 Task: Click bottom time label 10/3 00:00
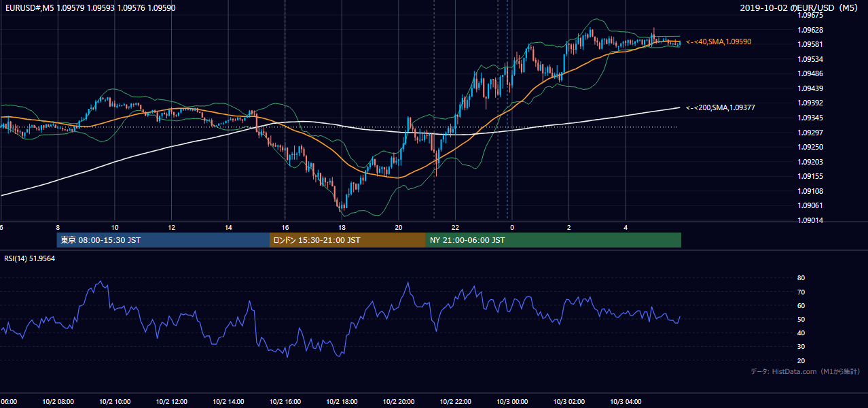[512, 402]
